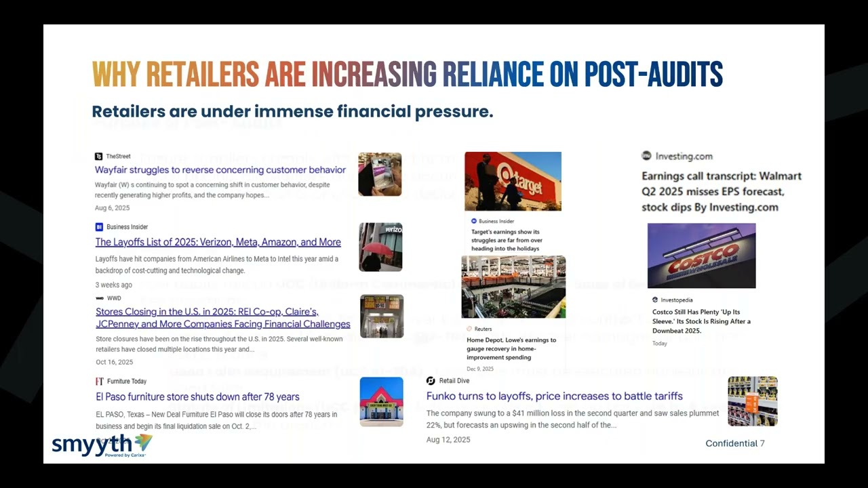The width and height of the screenshot is (868, 488).
Task: Click the '3 weeks ago' timestamp
Action: 114,285
